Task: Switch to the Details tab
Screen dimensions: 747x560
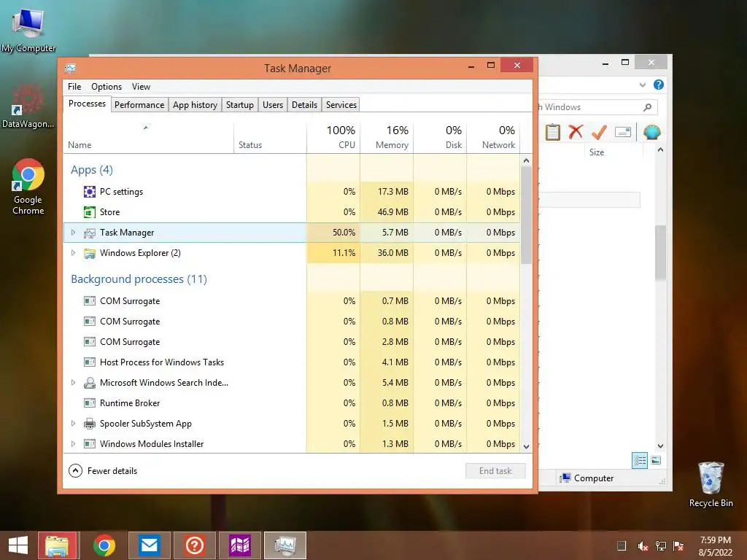Action: coord(304,105)
